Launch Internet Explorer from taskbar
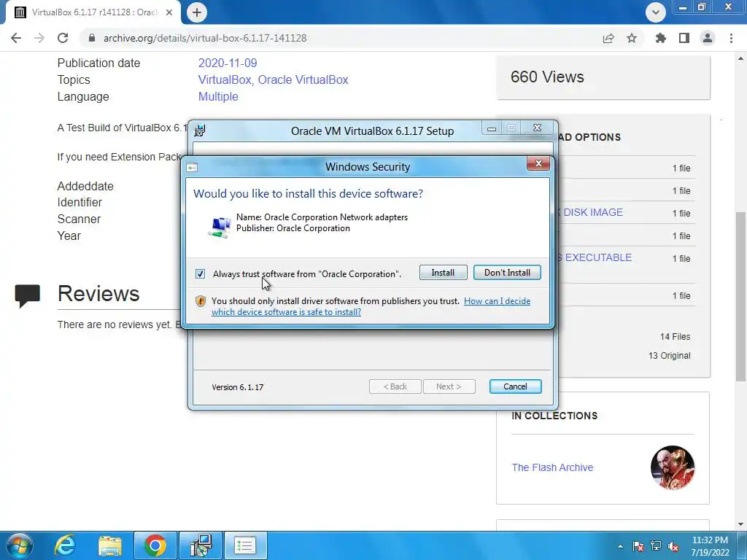 (65, 545)
